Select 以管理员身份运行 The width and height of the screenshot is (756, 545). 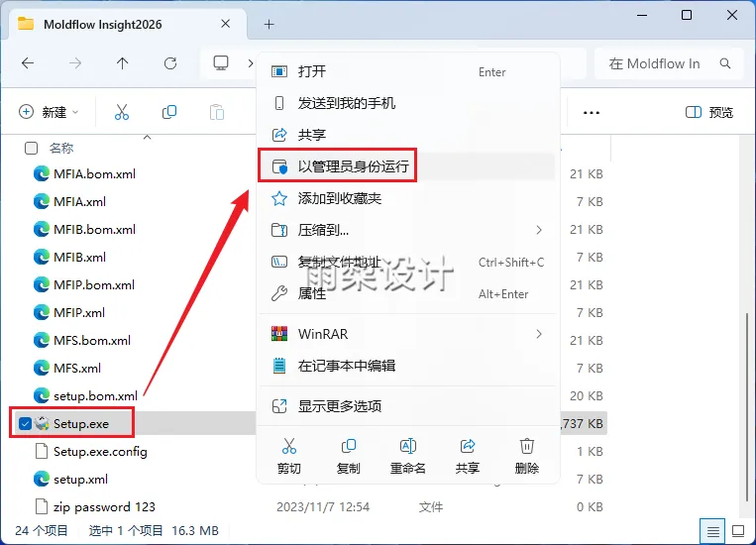click(407, 166)
